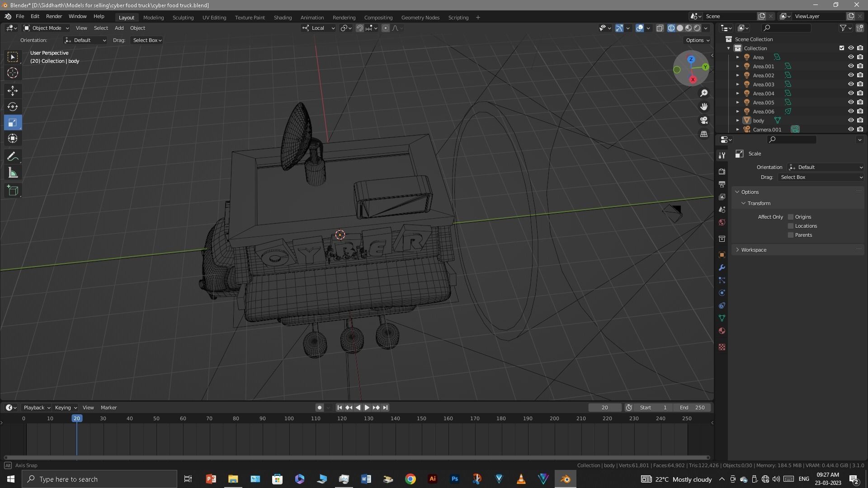
Task: Select the Annotate tool
Action: pos(13,157)
